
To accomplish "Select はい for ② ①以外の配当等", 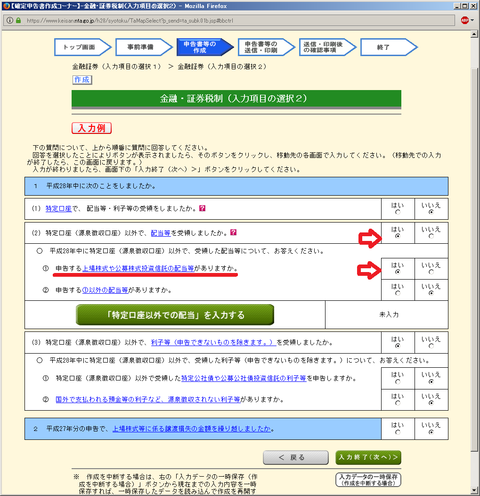I will click(397, 293).
